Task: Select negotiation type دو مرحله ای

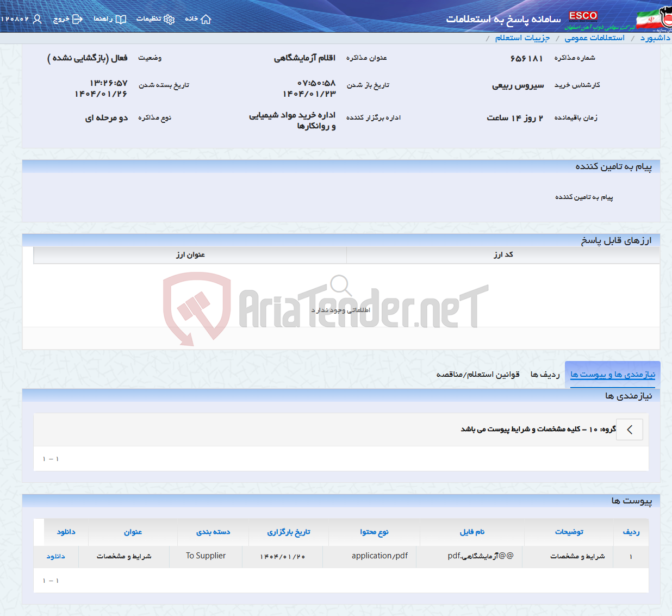Action: (x=107, y=118)
